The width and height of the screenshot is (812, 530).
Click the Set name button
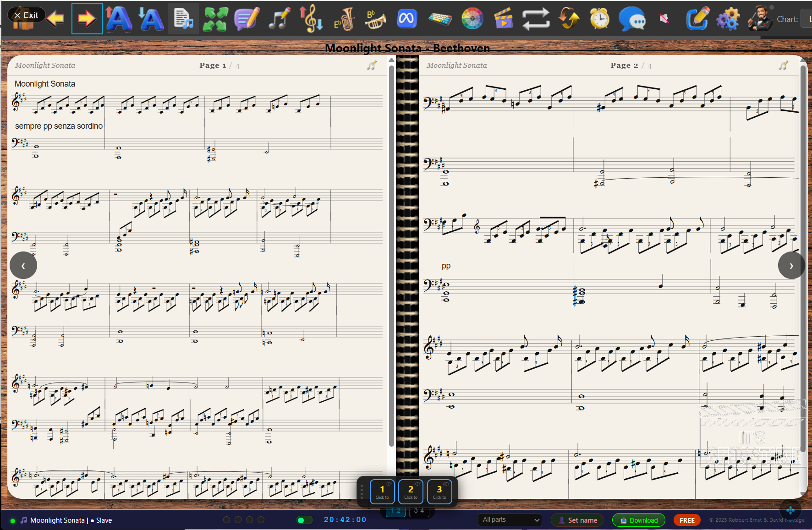pos(578,520)
